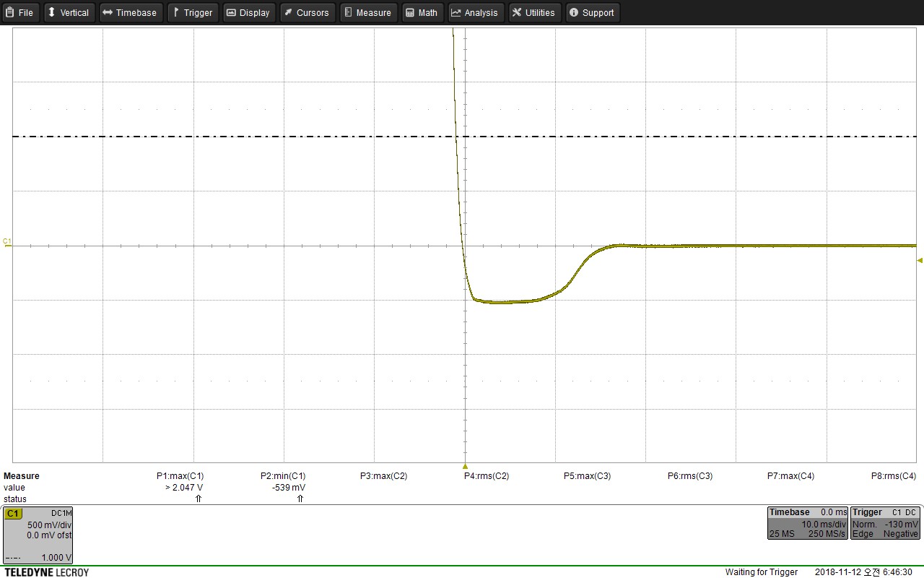Click the Negative trigger slope label

point(901,534)
